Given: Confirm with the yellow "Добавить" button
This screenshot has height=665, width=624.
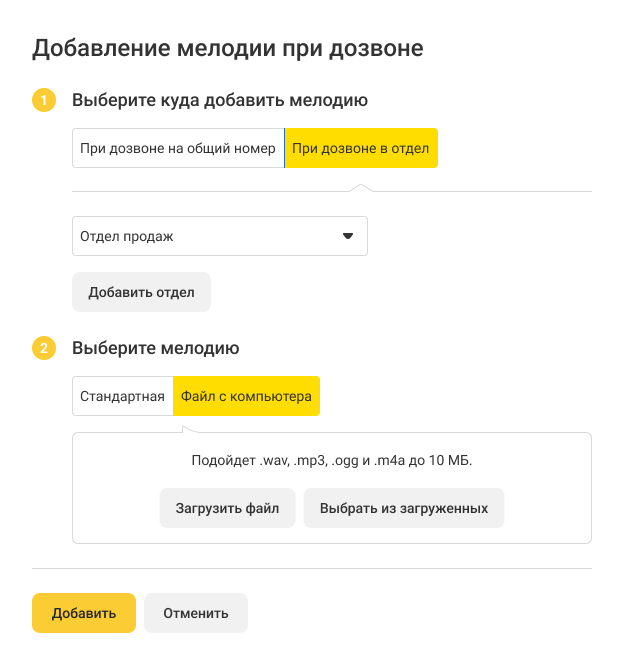Looking at the screenshot, I should pos(83,613).
